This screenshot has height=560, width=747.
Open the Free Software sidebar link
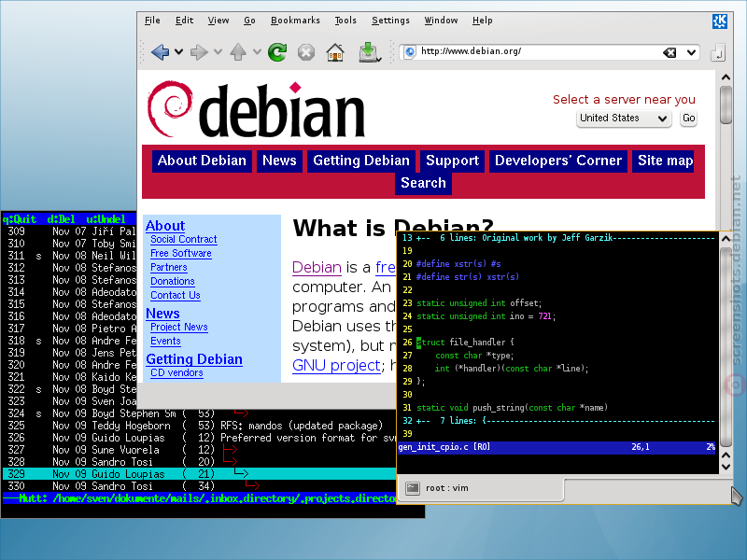[x=181, y=253]
